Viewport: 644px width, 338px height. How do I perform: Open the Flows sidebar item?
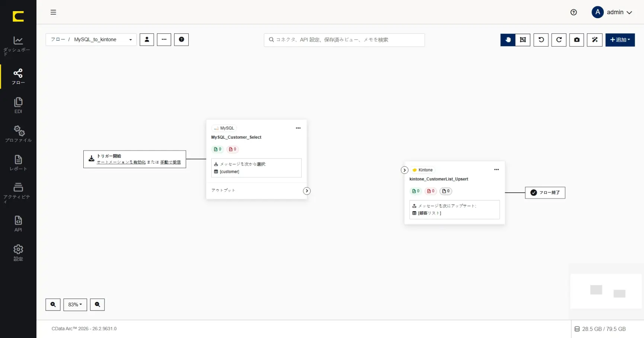click(18, 77)
